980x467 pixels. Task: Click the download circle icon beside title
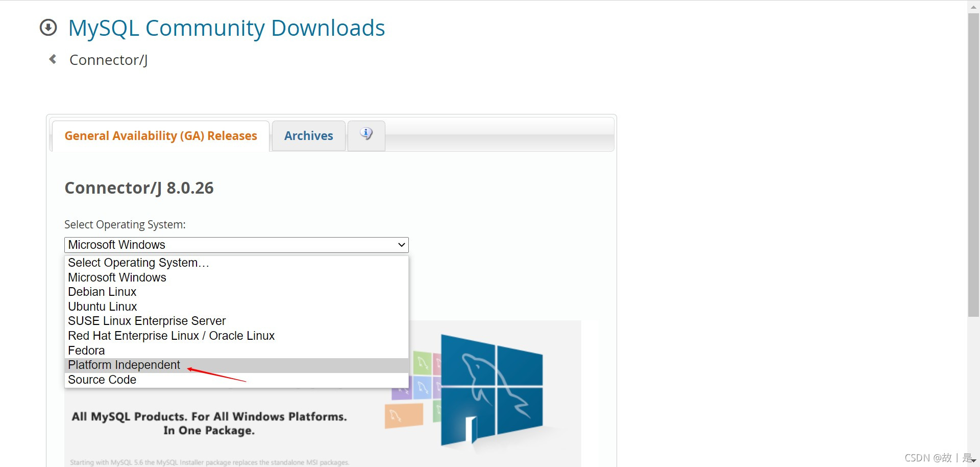click(x=48, y=28)
